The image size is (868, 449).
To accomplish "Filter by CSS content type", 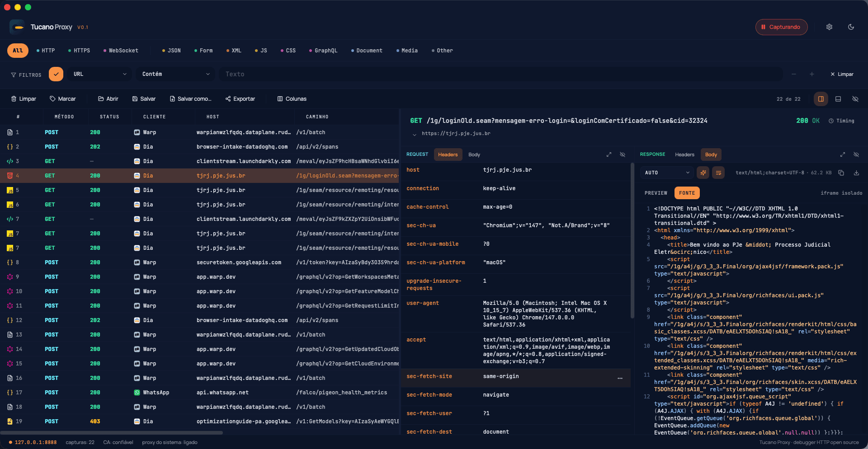I will 288,51.
